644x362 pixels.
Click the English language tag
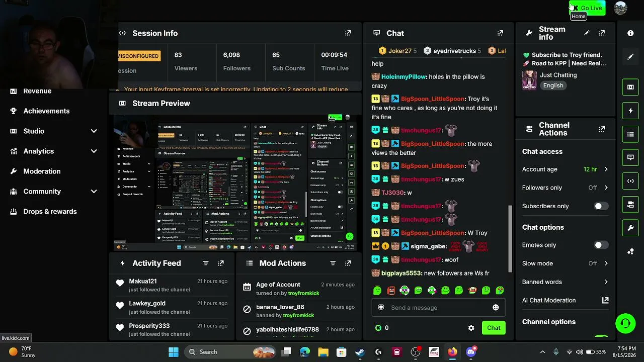pyautogui.click(x=553, y=85)
